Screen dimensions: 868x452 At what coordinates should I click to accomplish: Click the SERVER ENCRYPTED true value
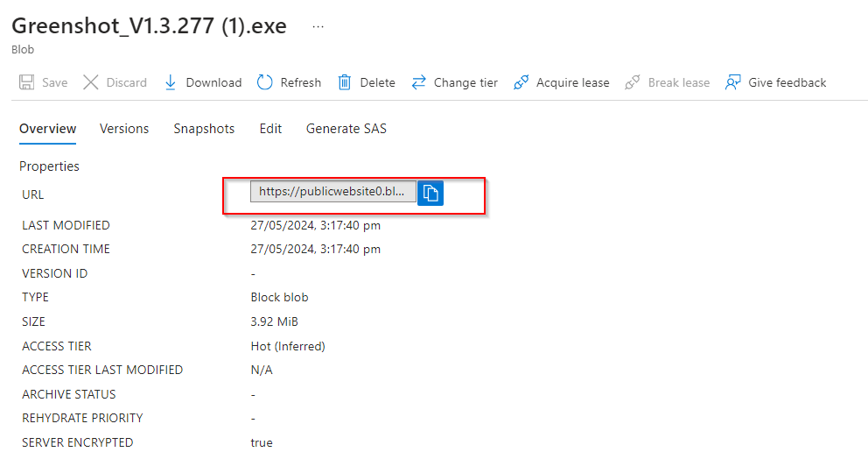(x=262, y=442)
